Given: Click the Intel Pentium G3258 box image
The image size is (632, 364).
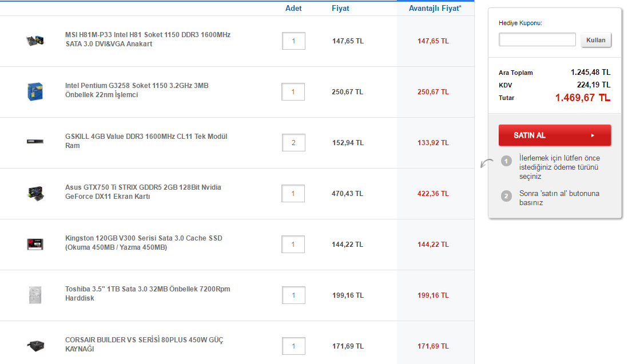Looking at the screenshot, I should coord(35,91).
